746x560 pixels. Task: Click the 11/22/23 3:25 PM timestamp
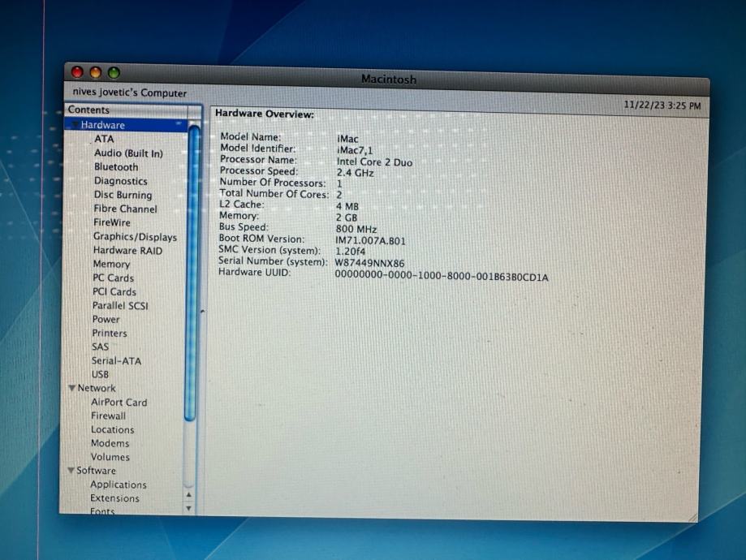662,106
